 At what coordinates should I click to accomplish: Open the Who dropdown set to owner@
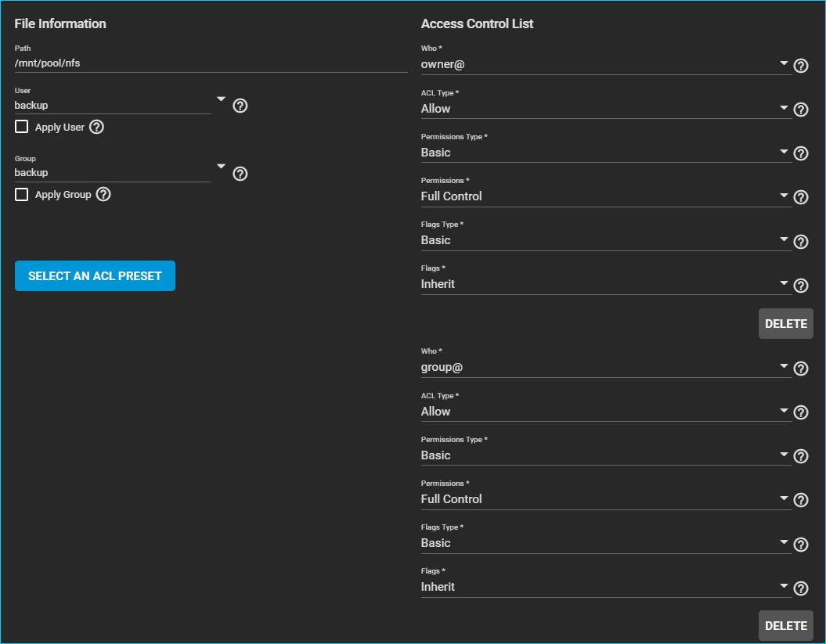pos(606,64)
